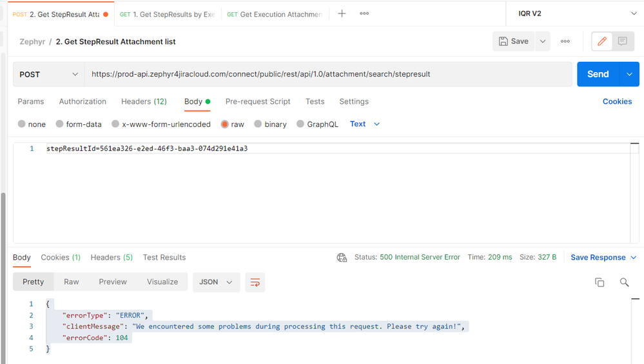Choose the GraphQL body type

point(317,124)
